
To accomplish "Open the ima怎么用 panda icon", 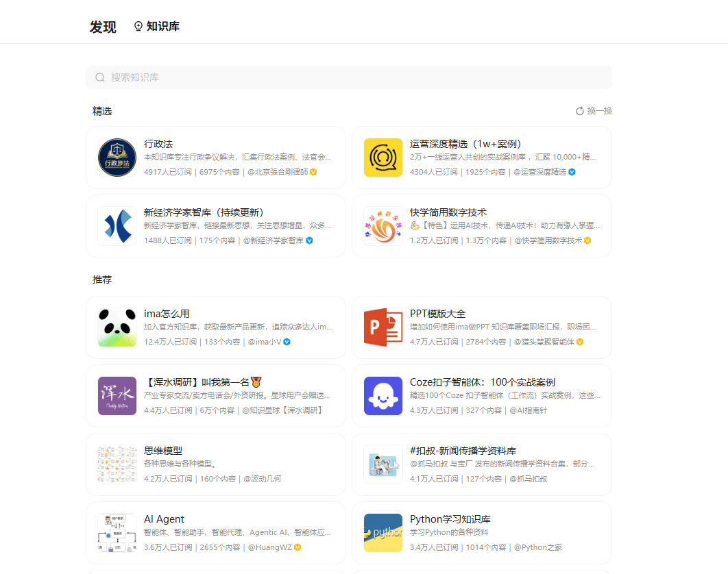I will 117,327.
